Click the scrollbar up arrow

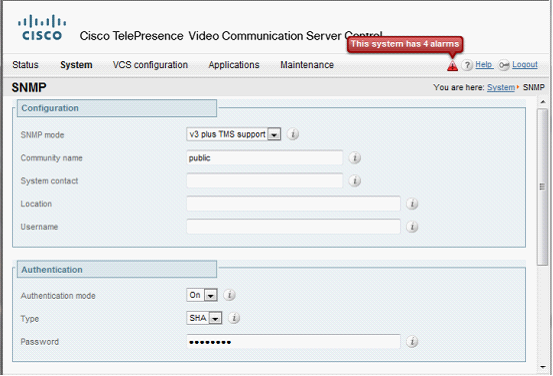[x=543, y=102]
